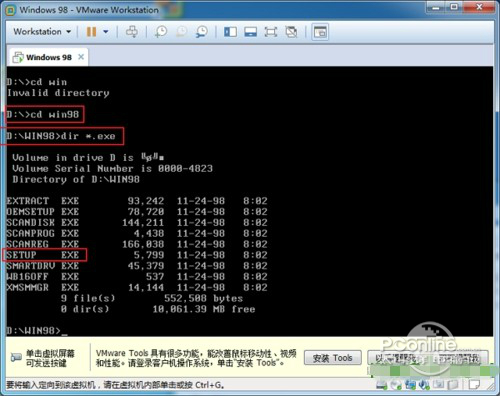Click the Unity mode icon
The height and width of the screenshot is (396, 500).
[291, 32]
